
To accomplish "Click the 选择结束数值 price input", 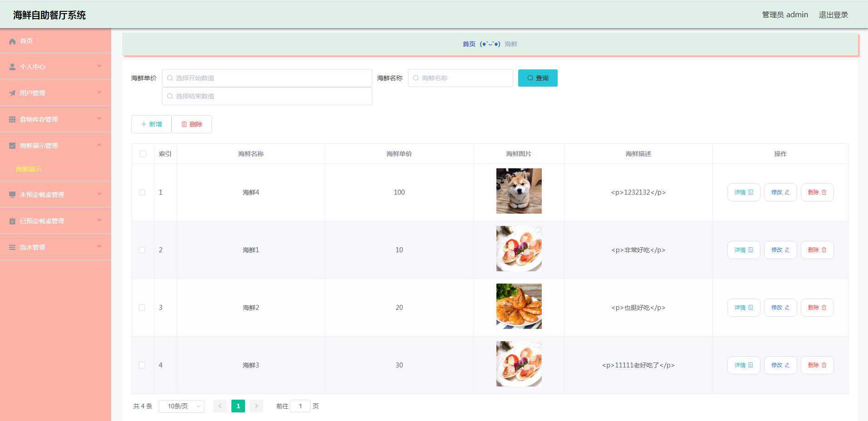I will pyautogui.click(x=267, y=96).
